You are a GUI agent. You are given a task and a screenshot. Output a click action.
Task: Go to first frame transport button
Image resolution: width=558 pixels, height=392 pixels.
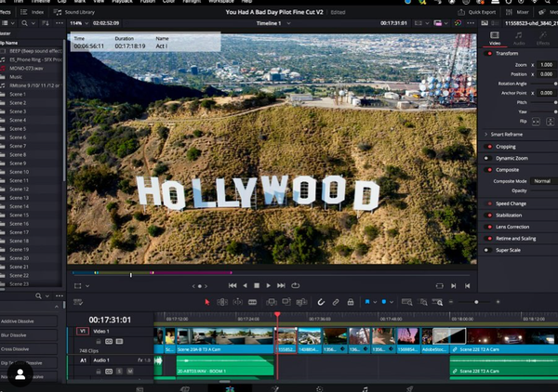232,285
